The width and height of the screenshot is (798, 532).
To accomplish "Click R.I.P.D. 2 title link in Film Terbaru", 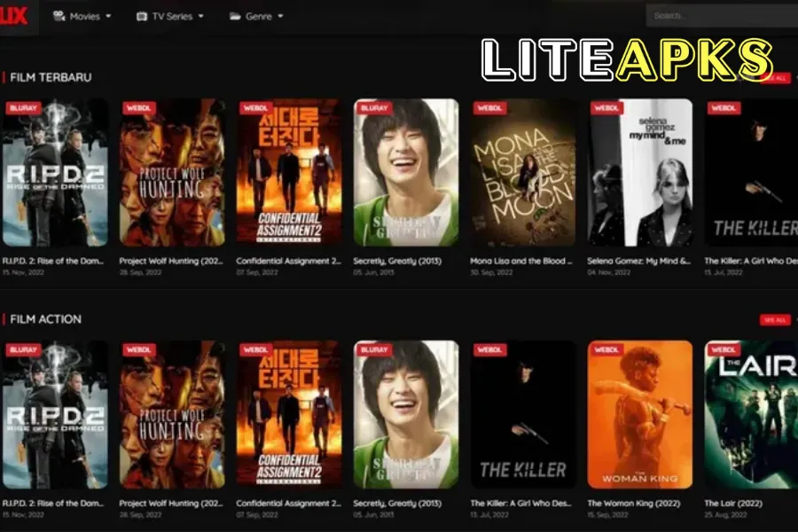I will 53,262.
